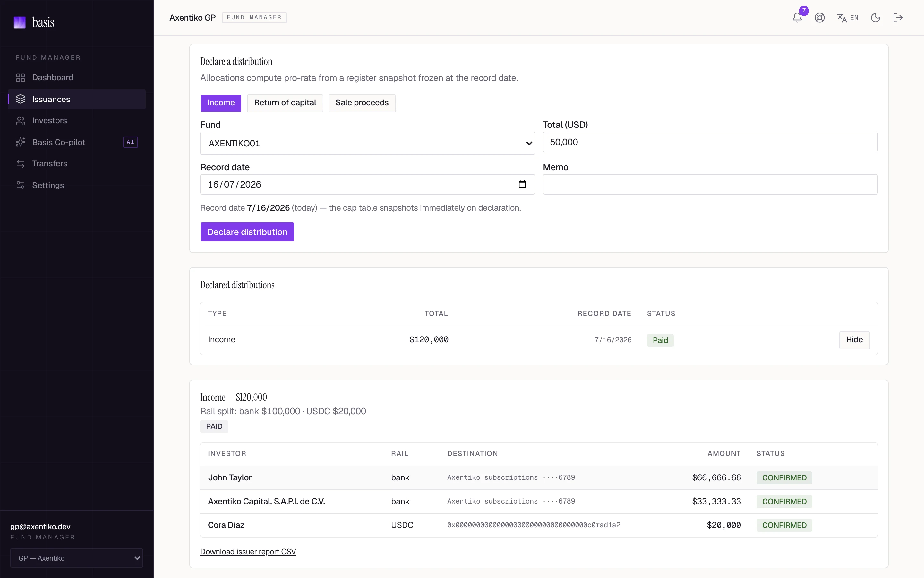
Task: Go to Dashboard in sidebar
Action: [76, 78]
